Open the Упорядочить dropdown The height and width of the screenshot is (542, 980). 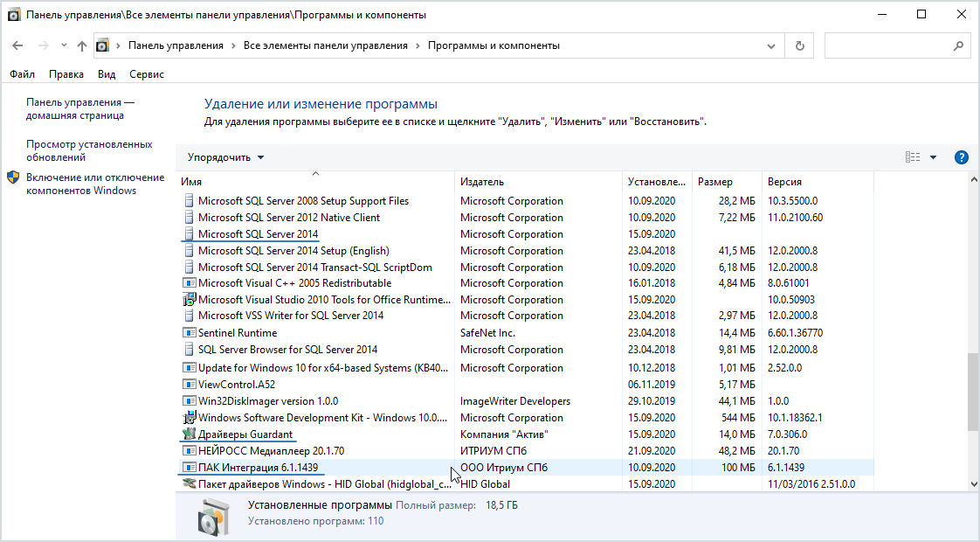point(225,157)
